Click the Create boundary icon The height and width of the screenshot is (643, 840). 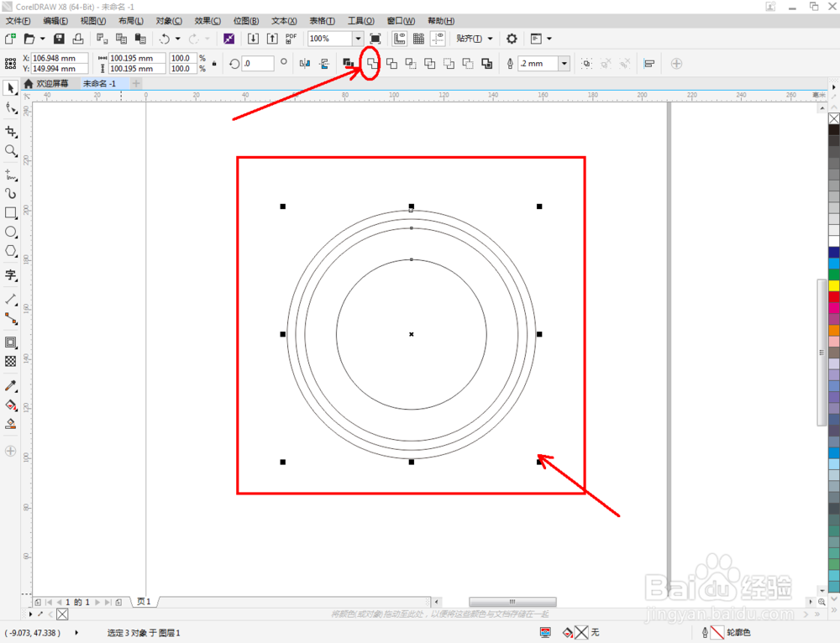tap(487, 64)
